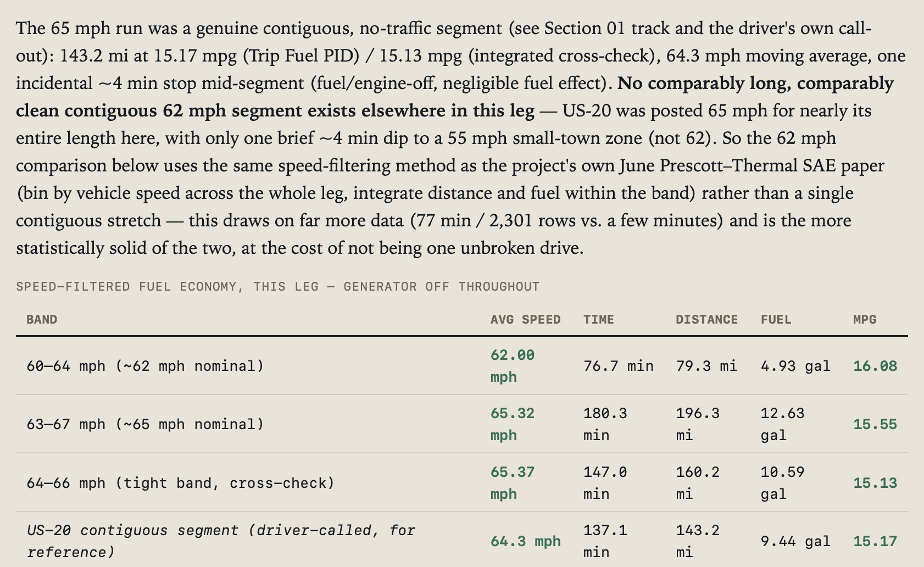Viewport: 924px width, 567px height.
Task: Click the 62.00 mph average speed value
Action: coord(512,366)
